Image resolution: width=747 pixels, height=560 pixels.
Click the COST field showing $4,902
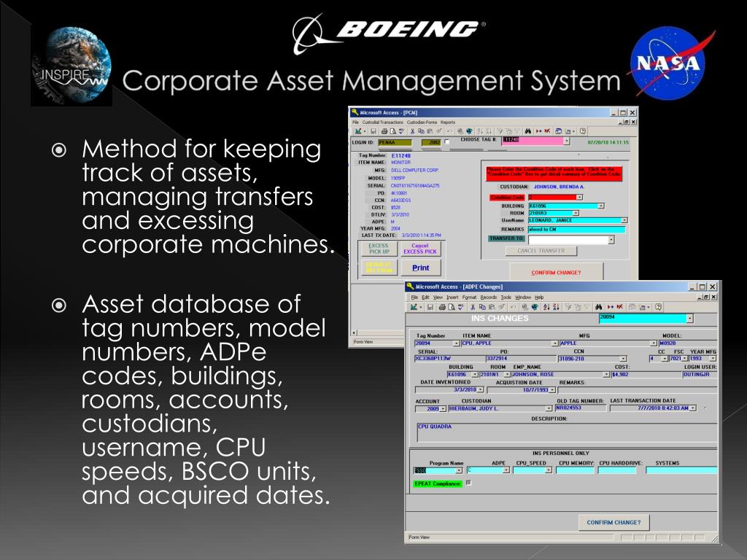click(x=645, y=375)
